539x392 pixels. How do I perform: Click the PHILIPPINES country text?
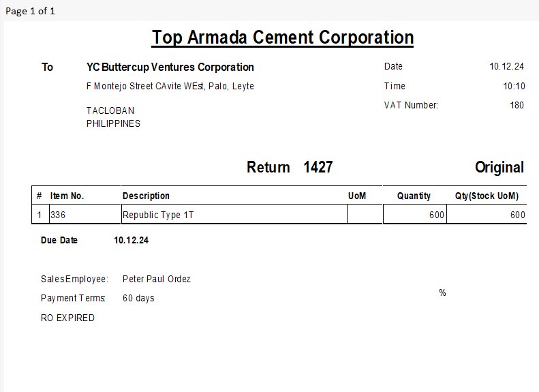point(113,123)
